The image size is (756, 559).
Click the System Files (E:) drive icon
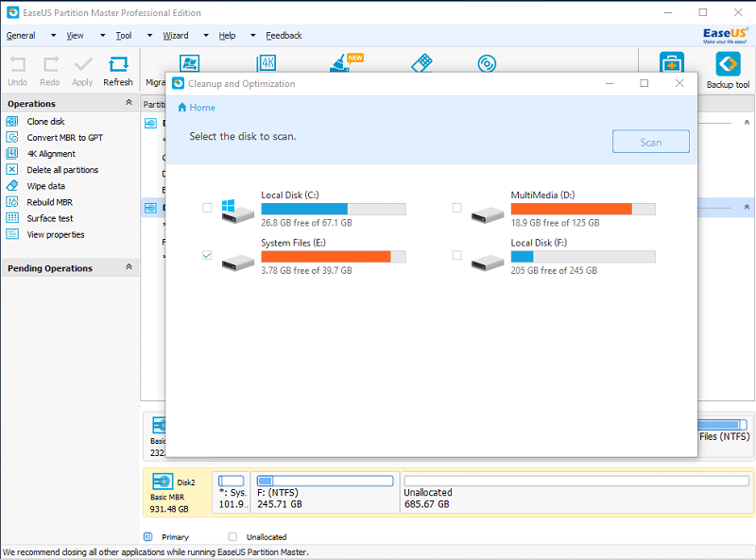point(238,263)
